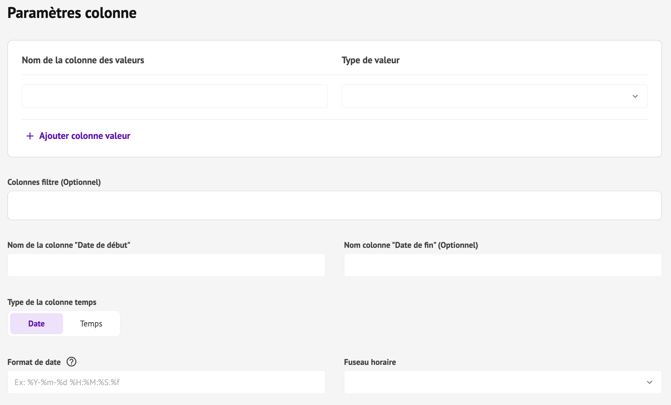
Task: Click into the Colonnes filtre field
Action: pyautogui.click(x=334, y=206)
